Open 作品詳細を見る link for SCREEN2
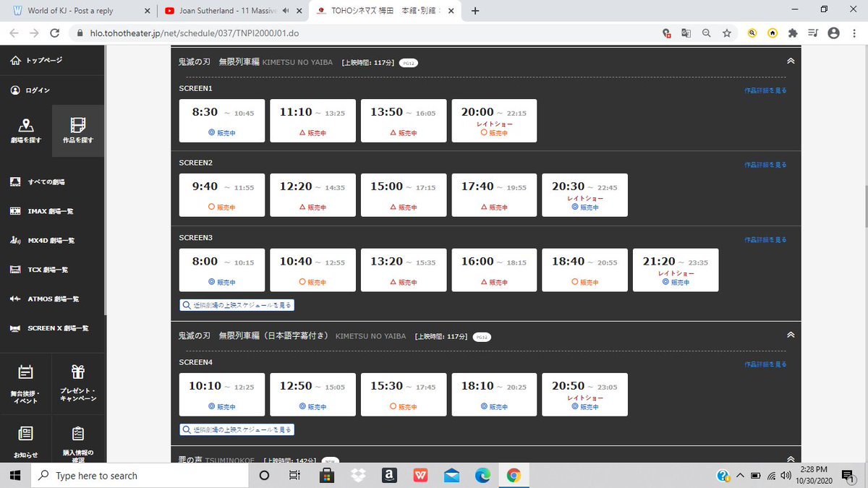868x488 pixels. [765, 165]
